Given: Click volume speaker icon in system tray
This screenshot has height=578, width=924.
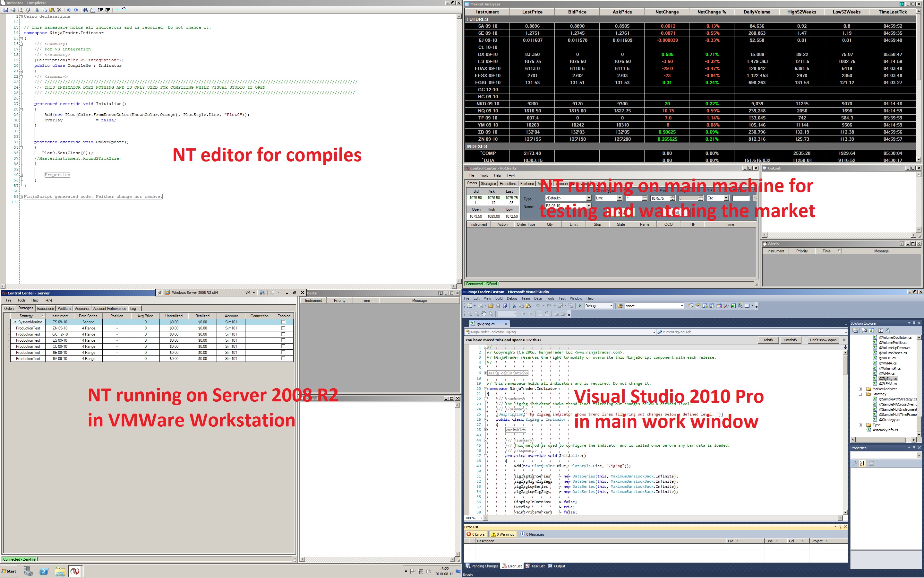Looking at the screenshot, I should 428,571.
